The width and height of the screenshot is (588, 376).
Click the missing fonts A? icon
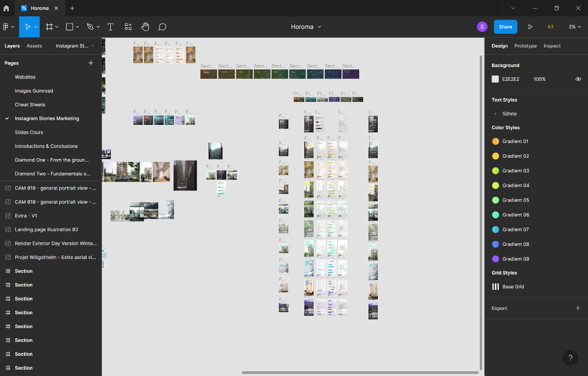tap(550, 27)
